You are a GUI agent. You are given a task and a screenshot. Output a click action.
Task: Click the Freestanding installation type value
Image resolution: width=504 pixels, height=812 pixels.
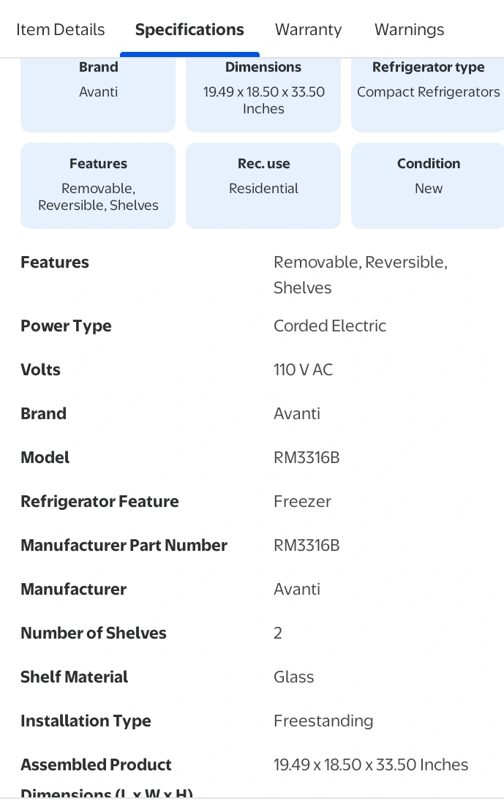point(323,721)
